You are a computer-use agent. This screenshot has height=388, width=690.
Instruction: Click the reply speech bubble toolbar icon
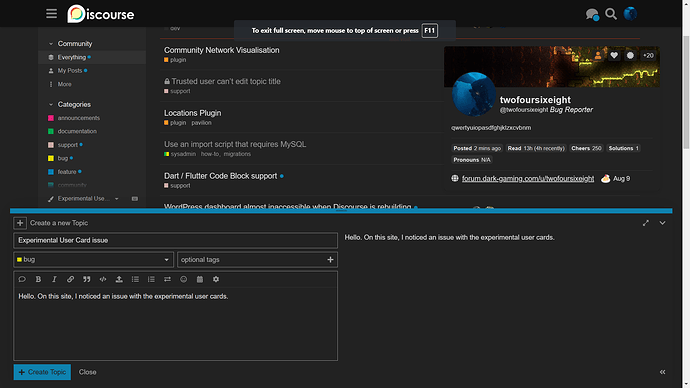(x=22, y=279)
